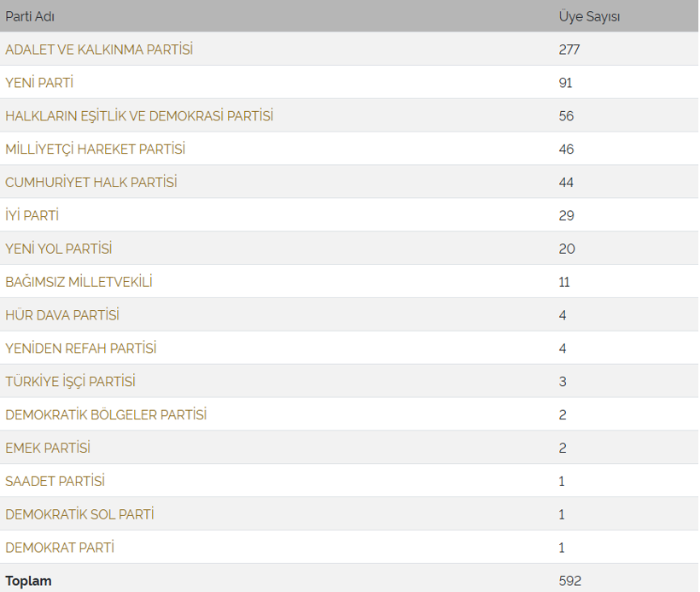The image size is (700, 592).
Task: Click the Üye Sayısı column header
Action: (x=589, y=16)
